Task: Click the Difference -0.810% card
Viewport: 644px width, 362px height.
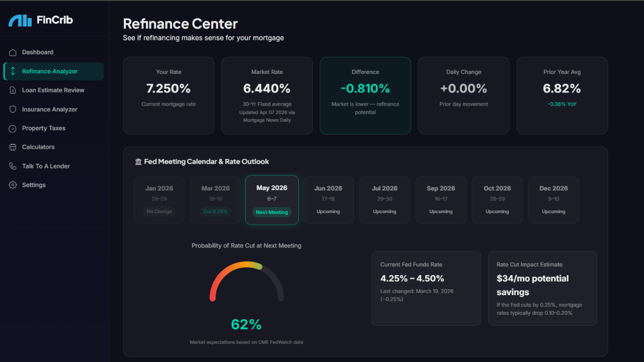Action: [365, 96]
